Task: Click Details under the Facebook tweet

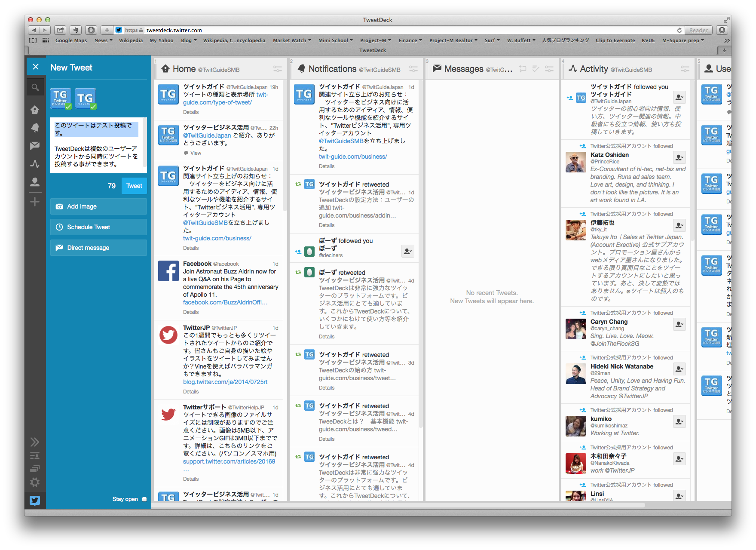Action: [191, 312]
